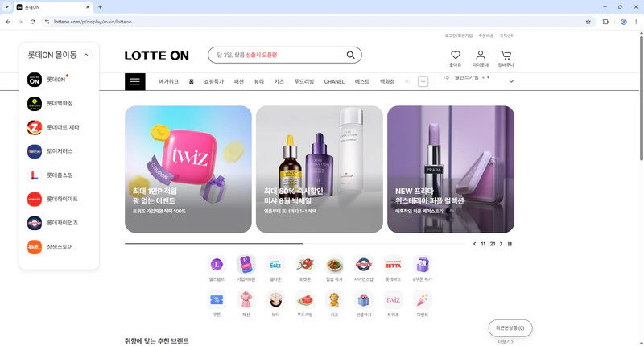The width and height of the screenshot is (644, 346).
Task: Select the CHANEL menu tab
Action: pyautogui.click(x=334, y=82)
